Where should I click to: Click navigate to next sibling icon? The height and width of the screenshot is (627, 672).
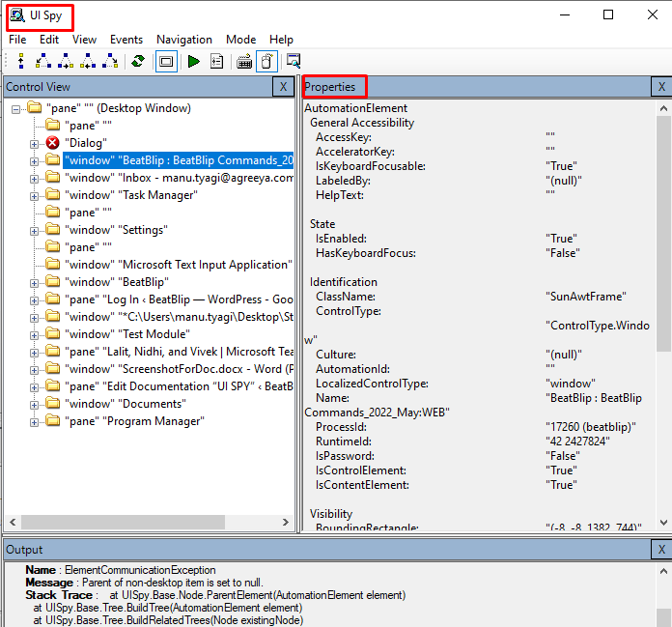pos(66,62)
